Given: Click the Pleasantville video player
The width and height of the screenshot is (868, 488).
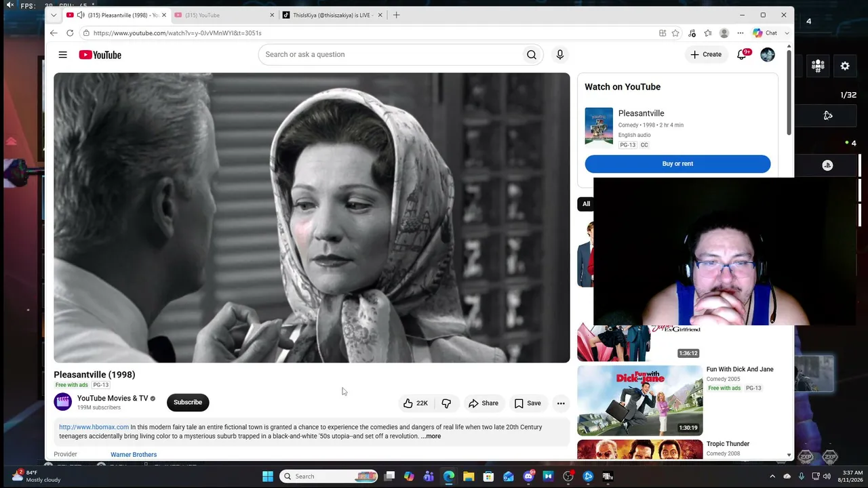Looking at the screenshot, I should (312, 218).
